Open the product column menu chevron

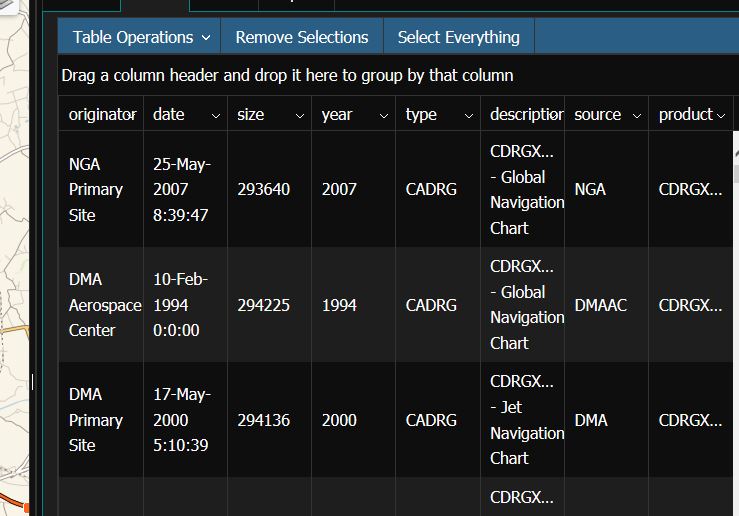pyautogui.click(x=721, y=115)
